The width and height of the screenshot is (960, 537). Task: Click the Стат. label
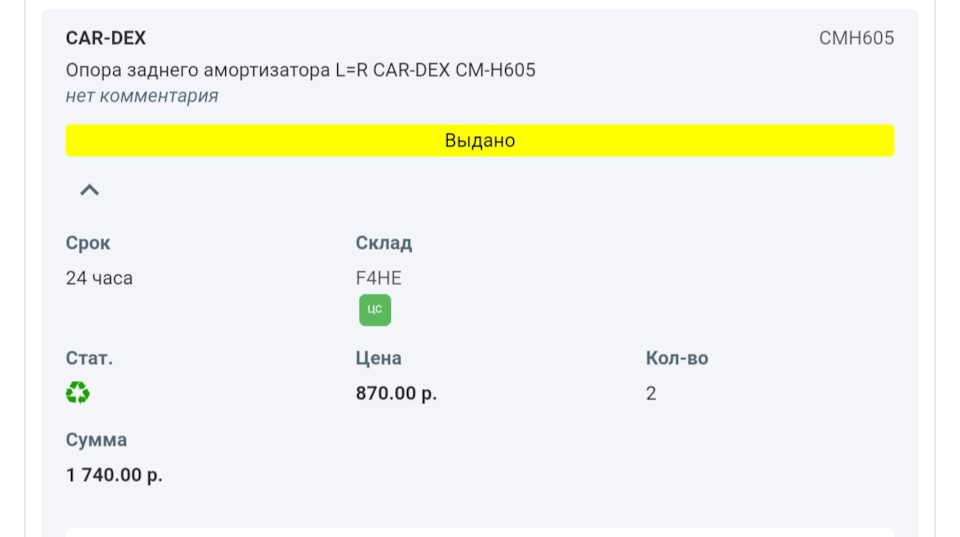pyautogui.click(x=89, y=358)
